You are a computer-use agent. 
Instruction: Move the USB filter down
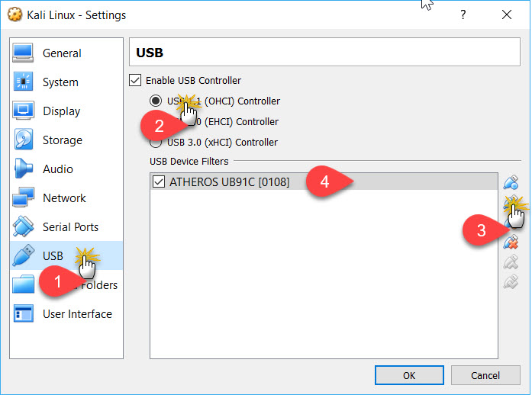pyautogui.click(x=511, y=282)
